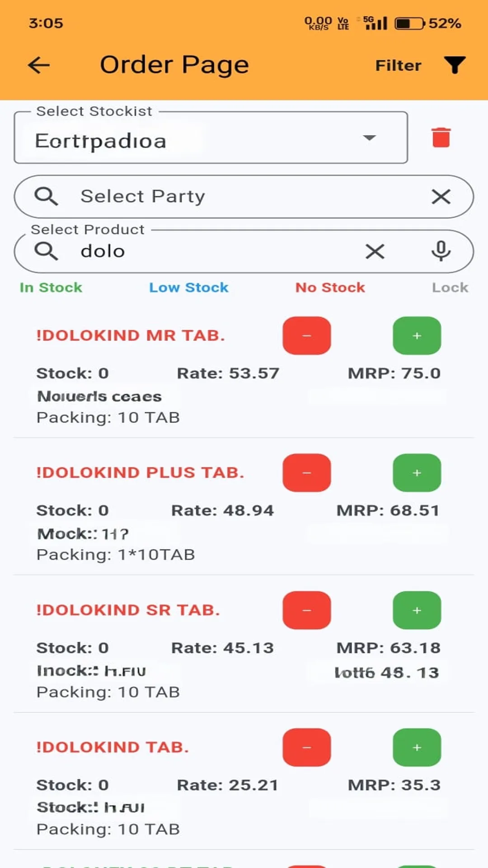
Task: Select the No Stock legend label
Action: pyautogui.click(x=330, y=288)
